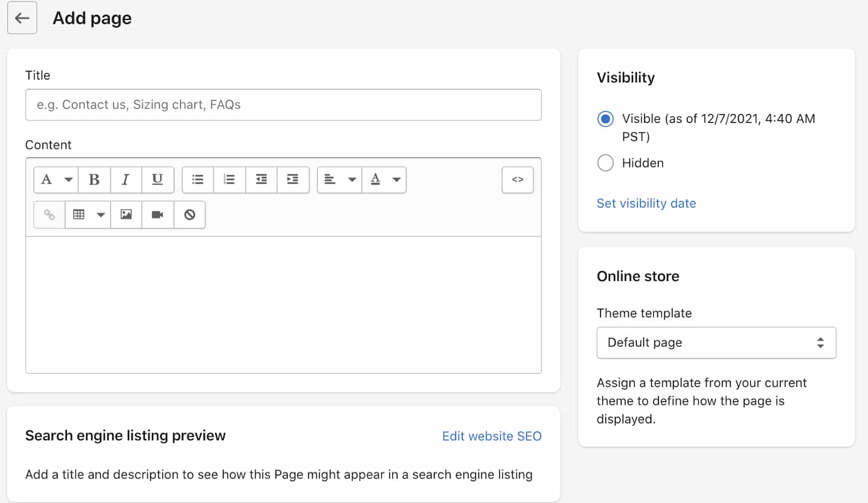The width and height of the screenshot is (868, 503).
Task: Click the Online store heading
Action: point(638,276)
